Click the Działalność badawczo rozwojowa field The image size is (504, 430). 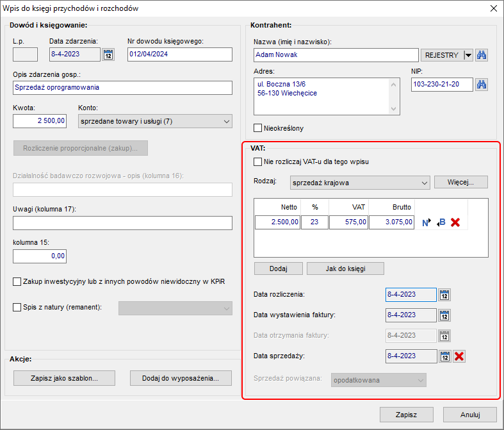coord(122,190)
